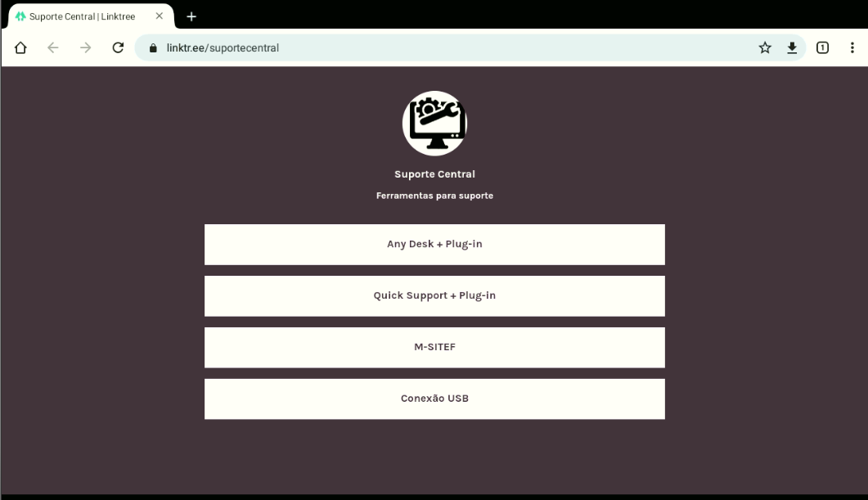
Task: Click the Suporte Central profile title
Action: (434, 173)
